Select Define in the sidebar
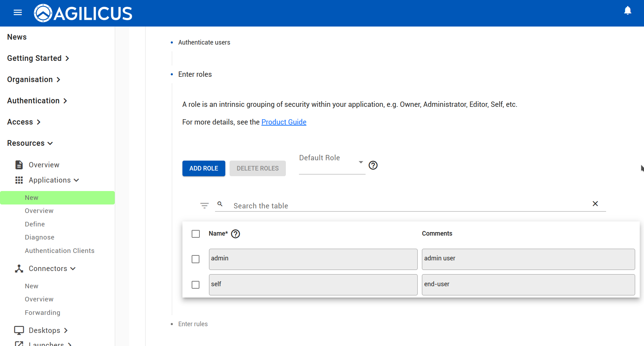Screen dimensions: 644x346 click(35, 224)
